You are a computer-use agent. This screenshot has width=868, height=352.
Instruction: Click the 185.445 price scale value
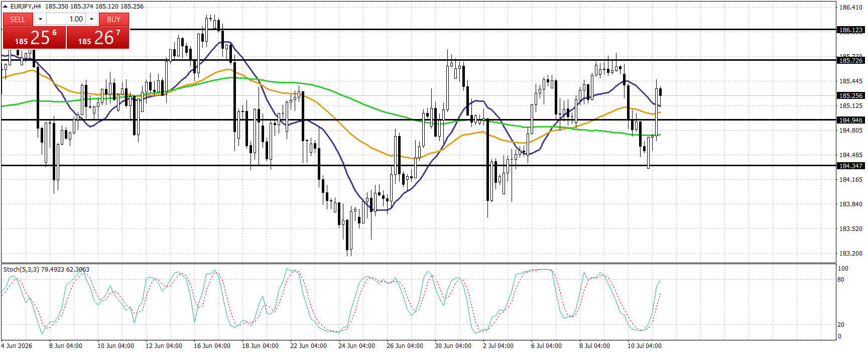point(851,81)
